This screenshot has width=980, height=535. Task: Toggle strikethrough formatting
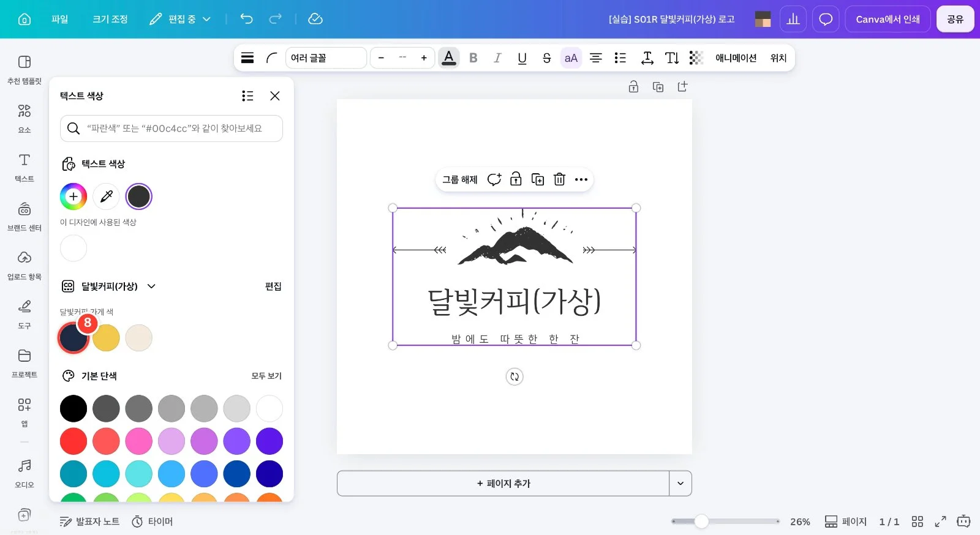click(547, 58)
